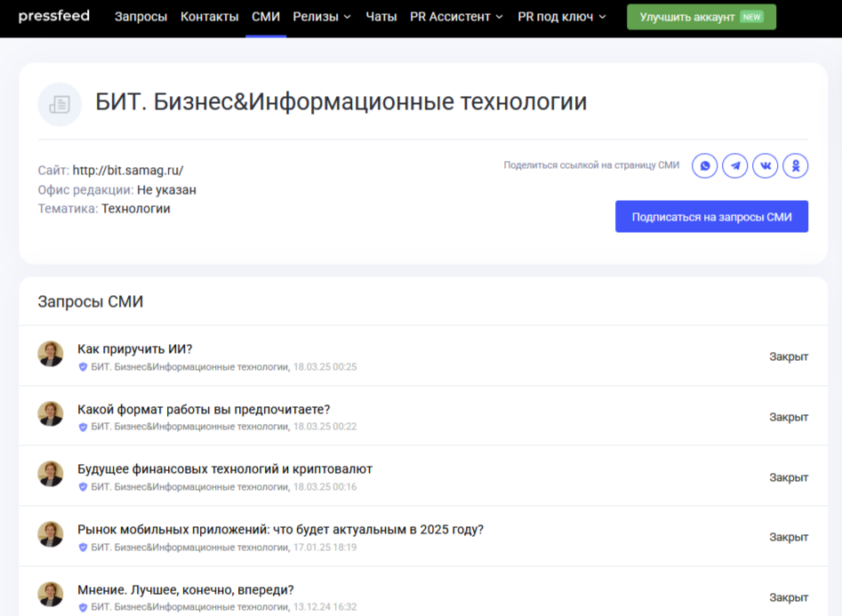Share page link via VK icon
842x616 pixels.
click(x=766, y=165)
